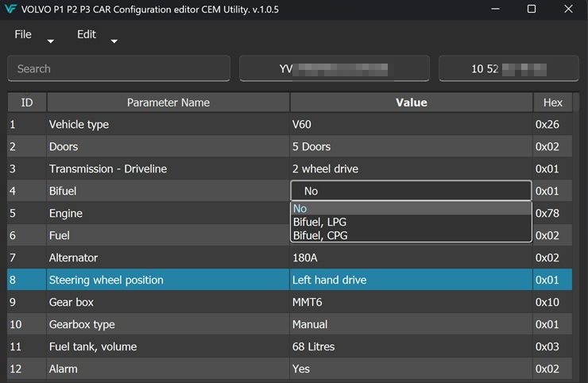The height and width of the screenshot is (383, 588).
Task: Minimize the CEM Utility window
Action: coord(495,9)
